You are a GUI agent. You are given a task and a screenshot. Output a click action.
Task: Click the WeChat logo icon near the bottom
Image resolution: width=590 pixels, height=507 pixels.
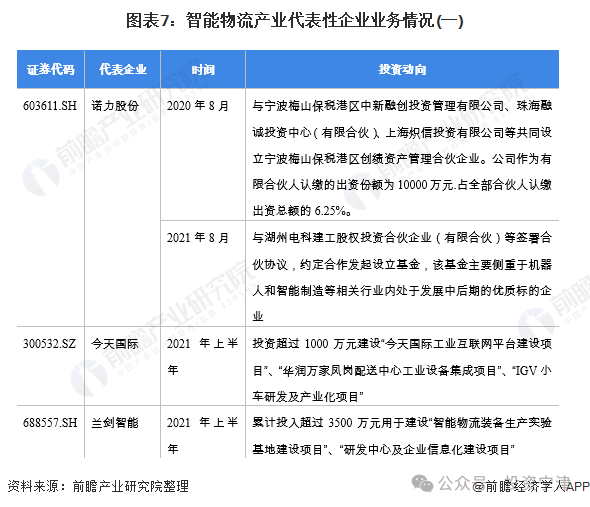(422, 483)
